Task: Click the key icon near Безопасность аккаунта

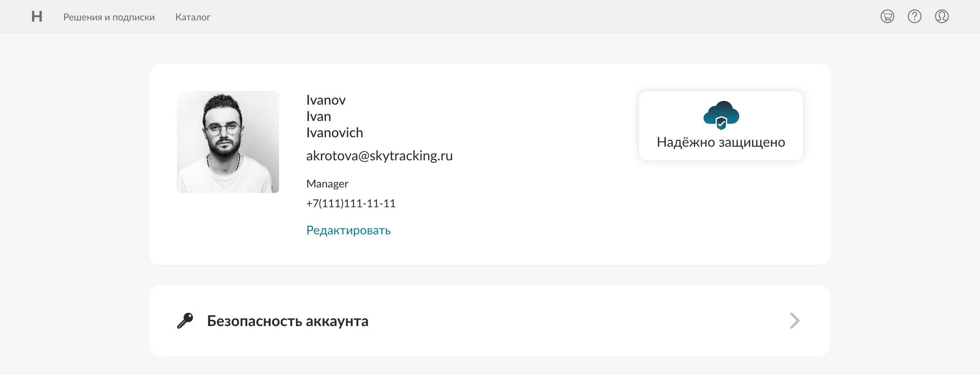Action: tap(185, 321)
